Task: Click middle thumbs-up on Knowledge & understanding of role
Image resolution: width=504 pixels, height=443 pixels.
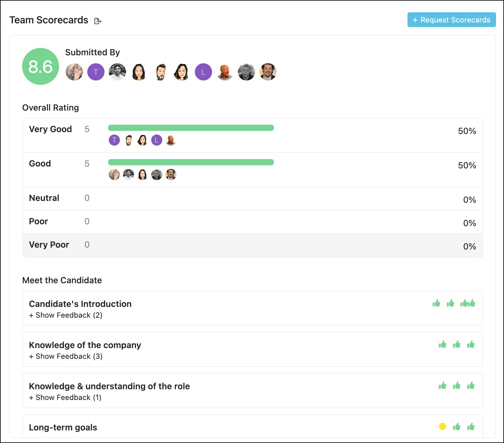Action: tap(456, 386)
